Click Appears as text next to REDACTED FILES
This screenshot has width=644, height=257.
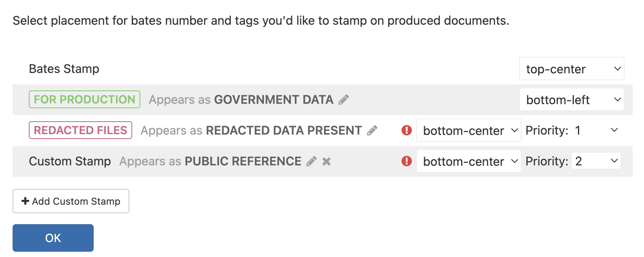coord(171,130)
